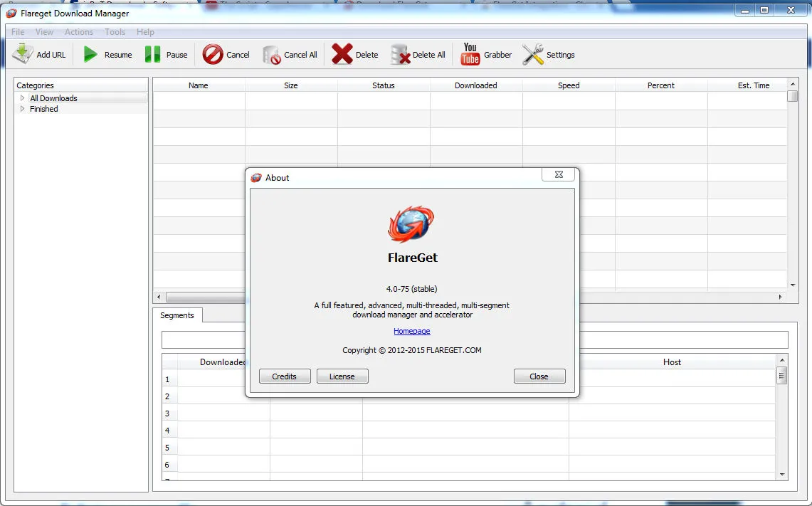Click Flareget icon in About dialog title

coord(255,178)
